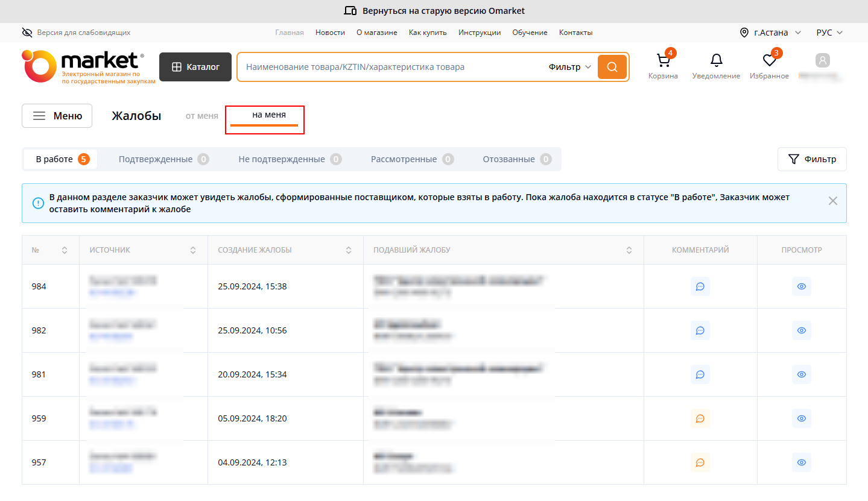Image resolution: width=868 pixels, height=501 pixels.
Task: Open the favorites heart icon (Избранное)
Action: click(x=769, y=61)
